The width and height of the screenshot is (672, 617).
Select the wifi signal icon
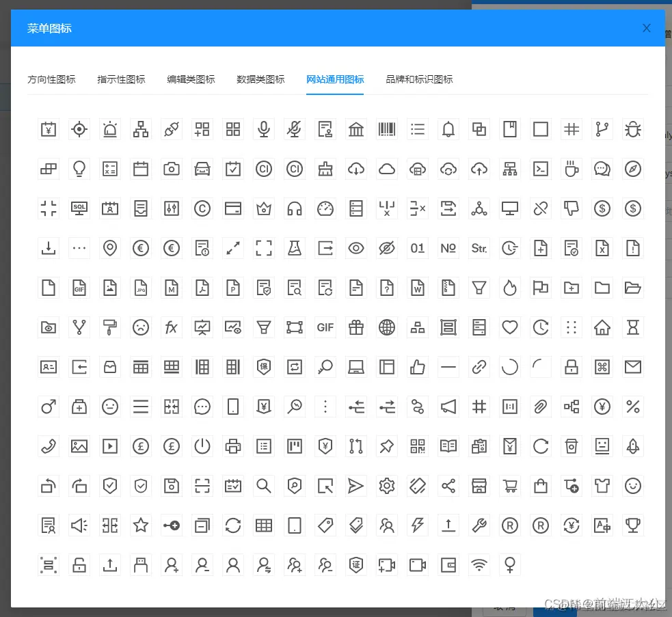tap(479, 565)
